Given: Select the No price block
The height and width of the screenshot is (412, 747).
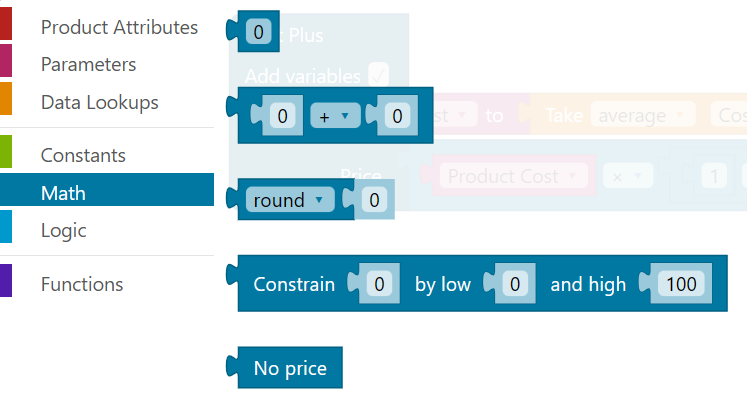Looking at the screenshot, I should pos(290,368).
